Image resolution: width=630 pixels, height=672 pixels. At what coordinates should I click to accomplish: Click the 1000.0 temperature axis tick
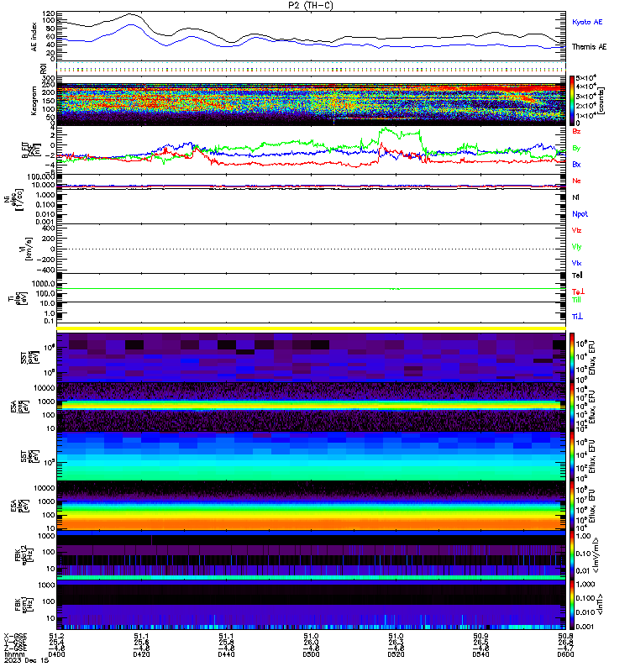[44, 284]
